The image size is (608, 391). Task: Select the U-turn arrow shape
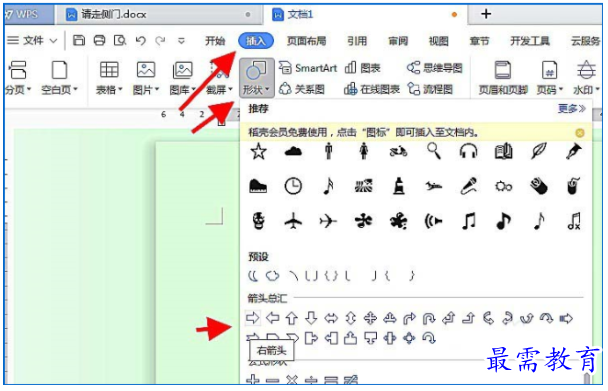click(429, 318)
